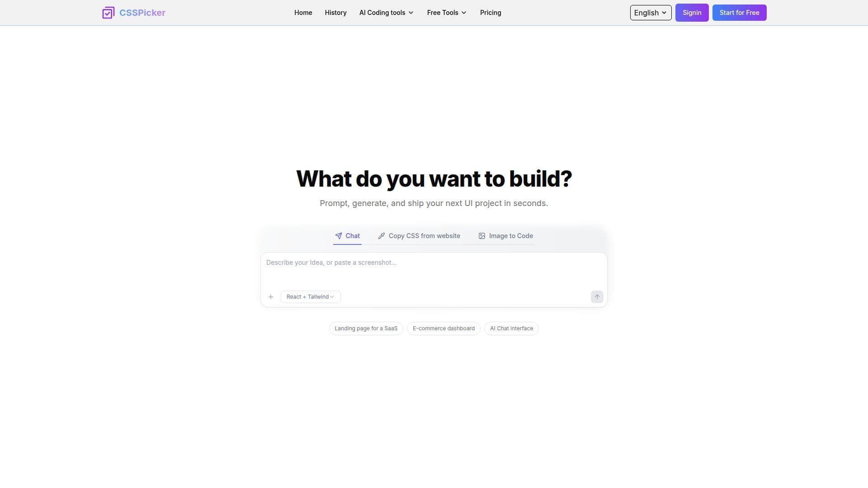The height and width of the screenshot is (488, 868).
Task: Go to Home in navigation
Action: tap(303, 13)
